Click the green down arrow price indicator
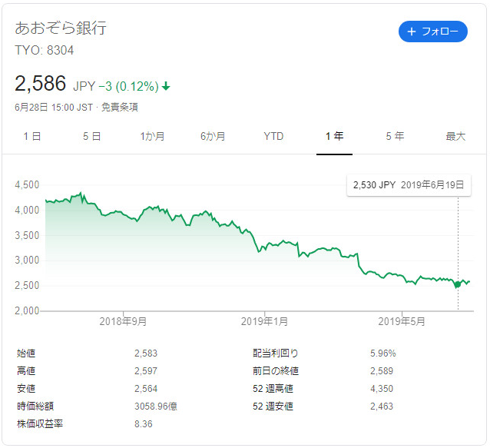 [166, 86]
